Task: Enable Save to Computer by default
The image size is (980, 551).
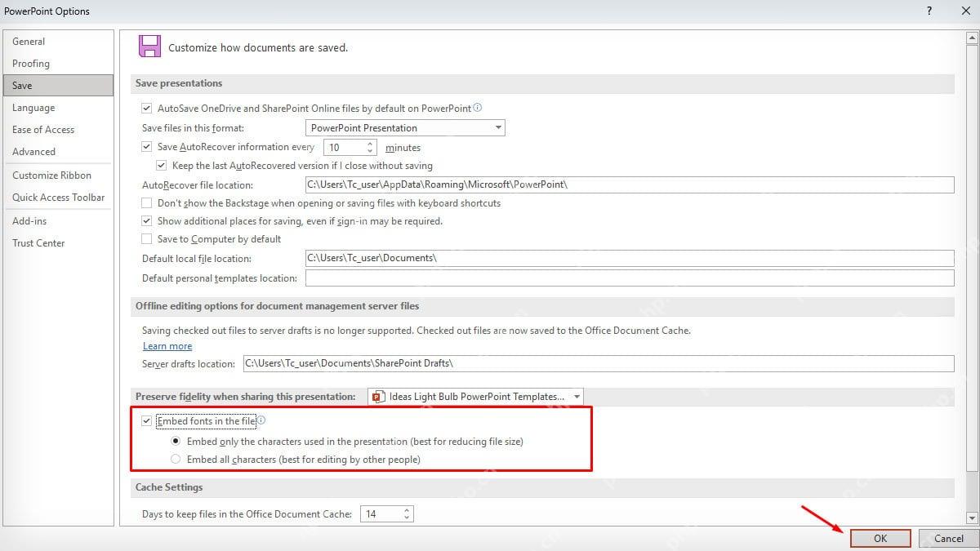Action: (x=147, y=239)
